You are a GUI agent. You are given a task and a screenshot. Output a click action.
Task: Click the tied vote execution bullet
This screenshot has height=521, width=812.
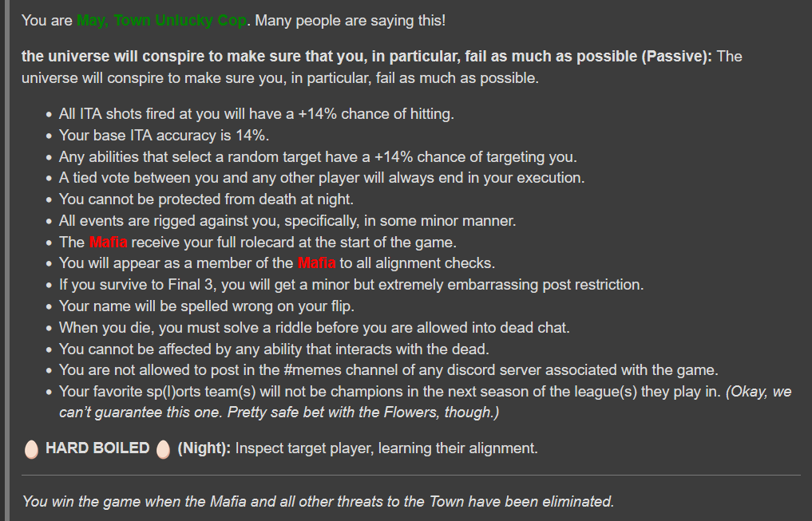[322, 177]
